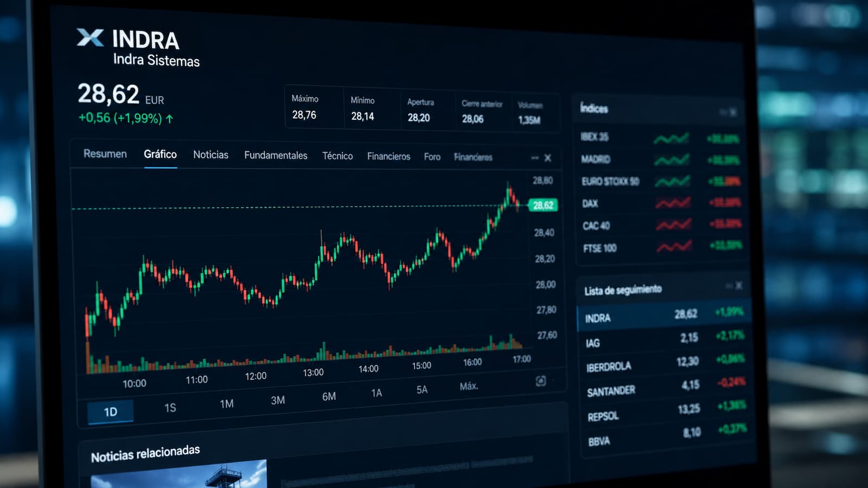
Task: Set chart range to 6M
Action: [x=329, y=396]
